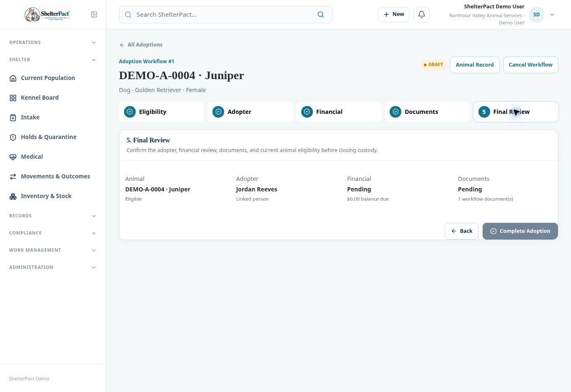Click the New button
Image resolution: width=571 pixels, height=392 pixels.
point(393,14)
